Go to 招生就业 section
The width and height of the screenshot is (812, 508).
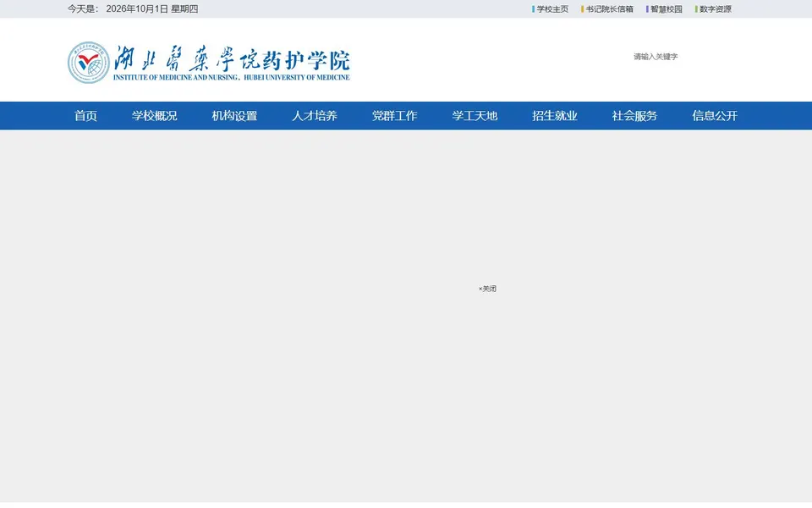click(555, 116)
